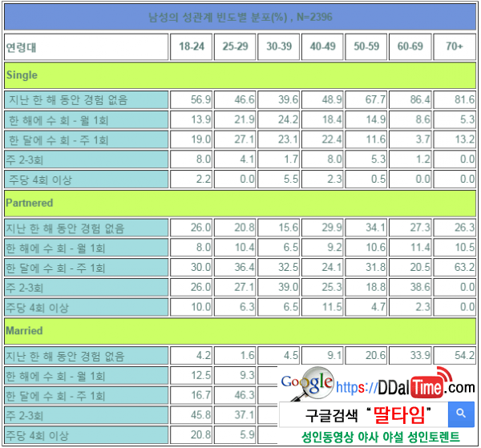Click the Single section heading

(240, 75)
